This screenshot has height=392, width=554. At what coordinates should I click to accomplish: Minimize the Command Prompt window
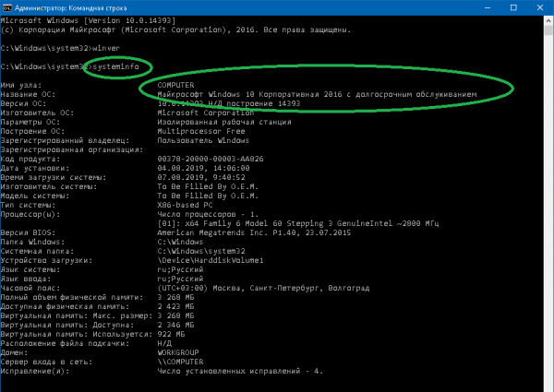pos(488,7)
